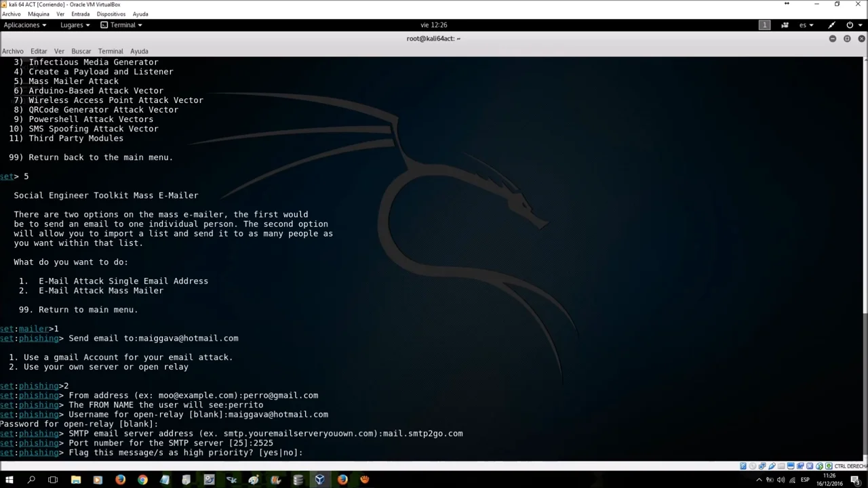
Task: Click text 'Powershell Attack Vectors'
Action: tap(91, 119)
